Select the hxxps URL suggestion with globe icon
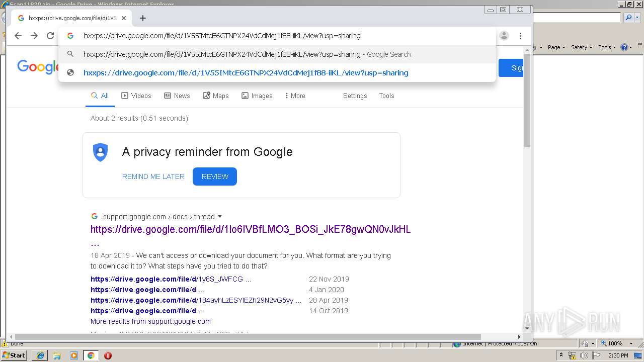Viewport: 644px width, 362px height. coord(277,73)
